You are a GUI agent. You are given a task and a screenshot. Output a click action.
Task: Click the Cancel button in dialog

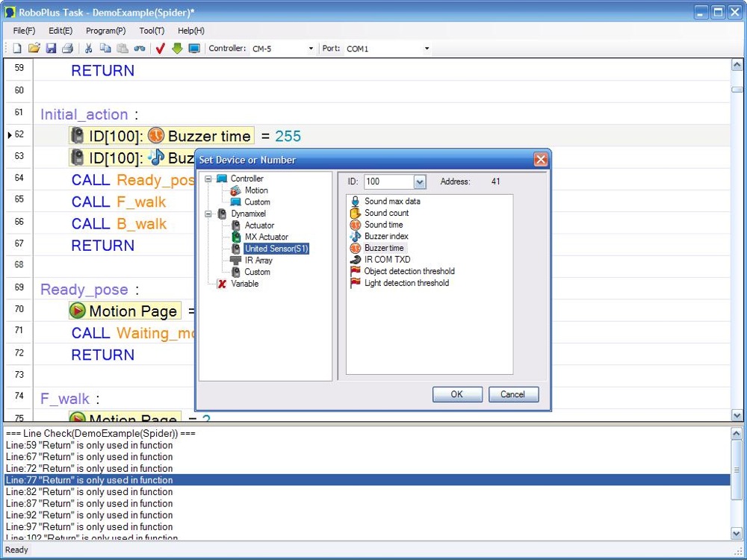(x=514, y=394)
